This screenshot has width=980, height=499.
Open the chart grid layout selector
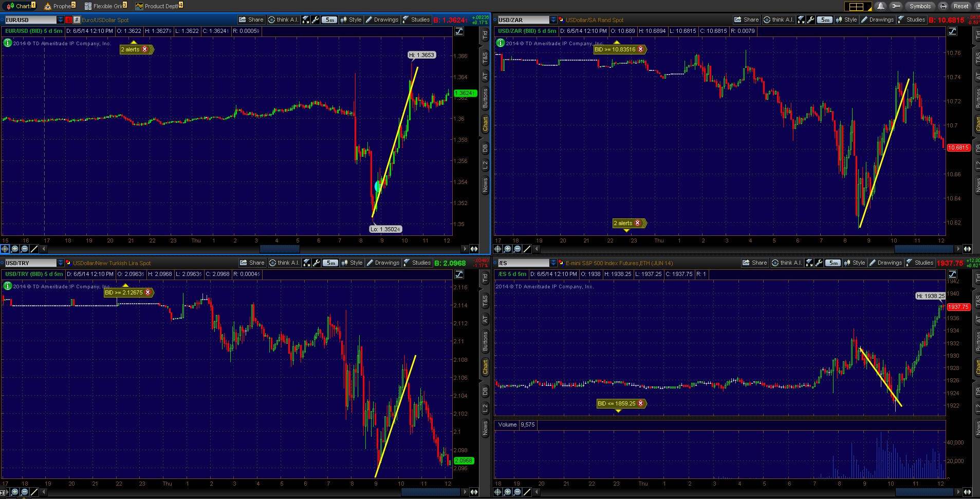(x=856, y=6)
